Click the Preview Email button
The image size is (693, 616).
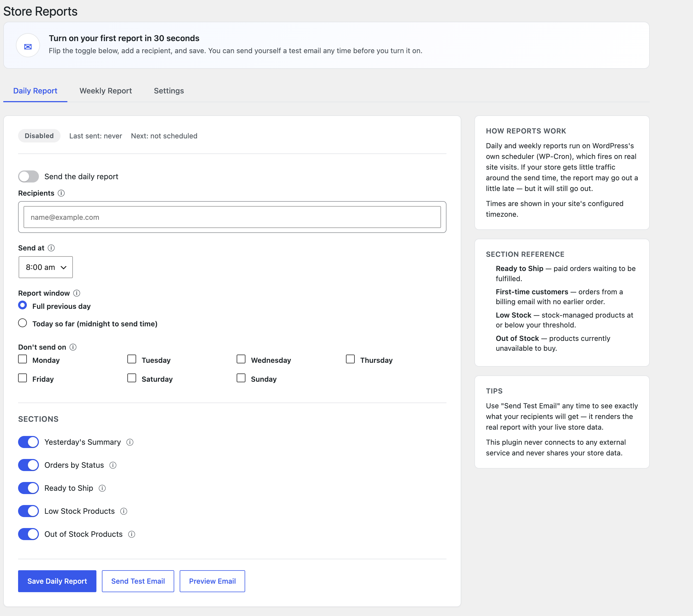pyautogui.click(x=212, y=581)
